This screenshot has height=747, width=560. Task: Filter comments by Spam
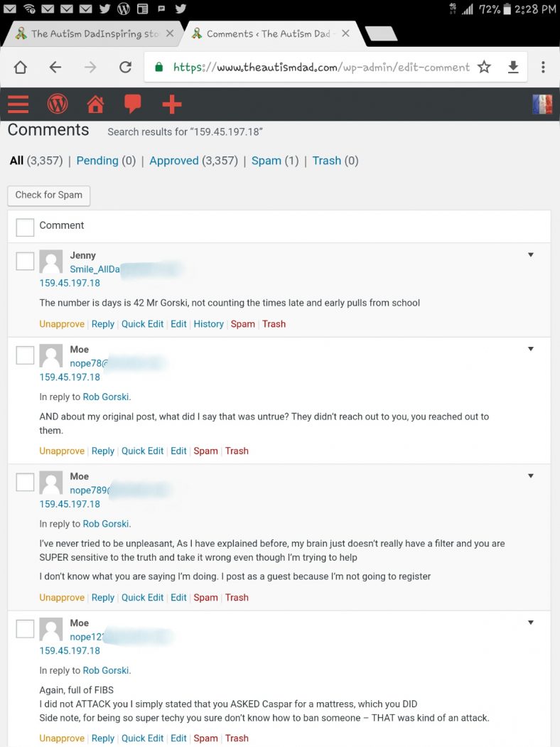pos(266,161)
